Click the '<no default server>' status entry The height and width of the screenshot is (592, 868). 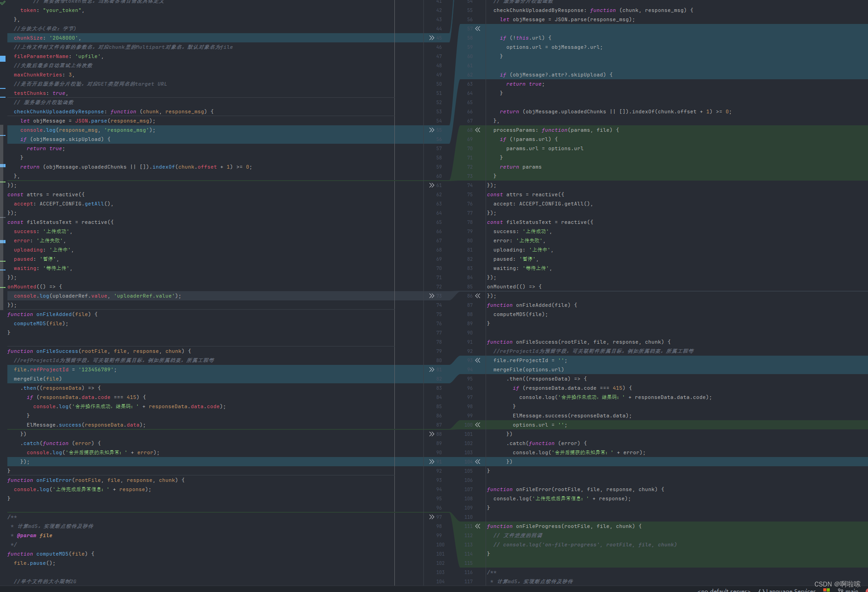725,590
